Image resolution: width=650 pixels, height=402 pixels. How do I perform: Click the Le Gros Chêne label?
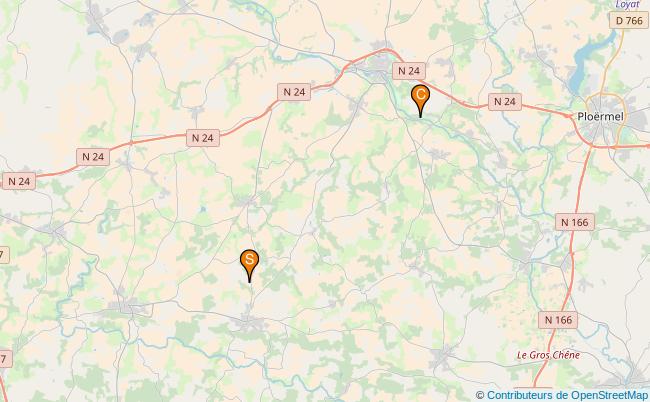click(548, 355)
